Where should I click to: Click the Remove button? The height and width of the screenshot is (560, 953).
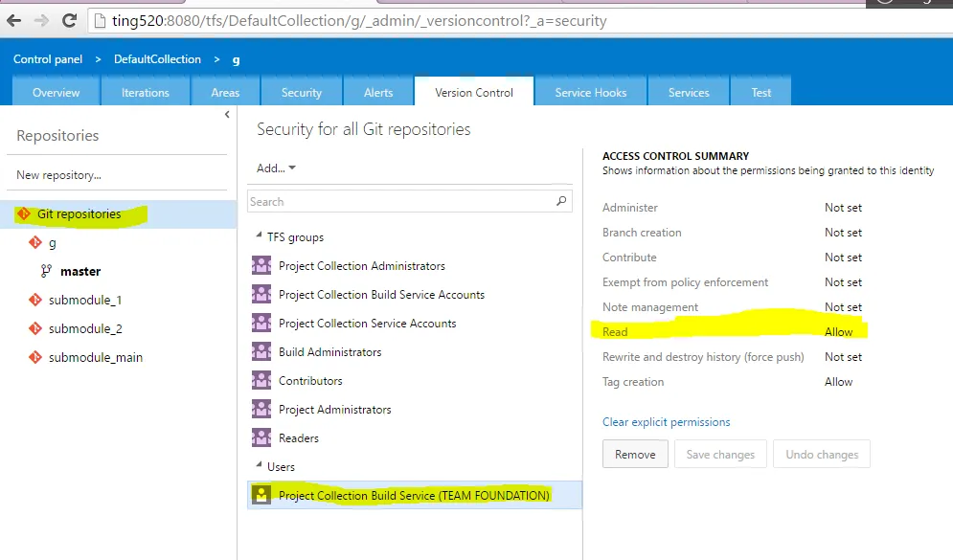(635, 455)
